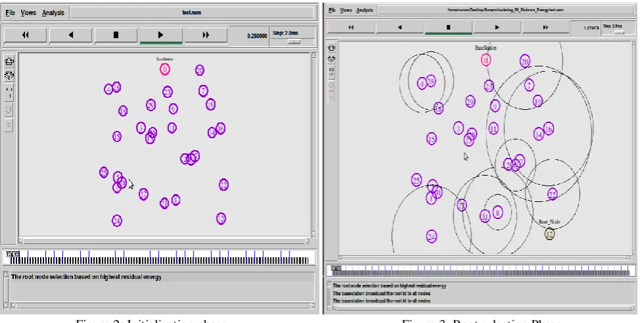The height and width of the screenshot is (323, 644).
Task: Open Views menu in right nam window
Action: (x=346, y=10)
